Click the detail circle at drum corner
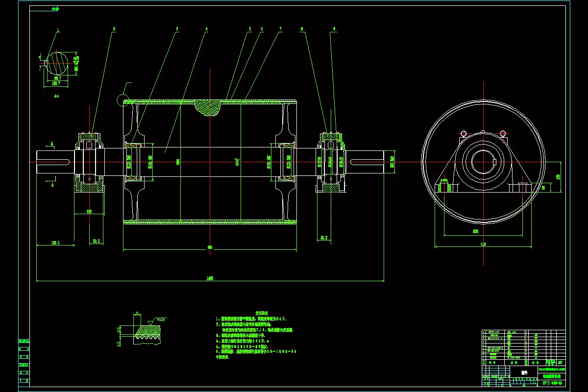Screen dimensions: 588x392 [122, 100]
